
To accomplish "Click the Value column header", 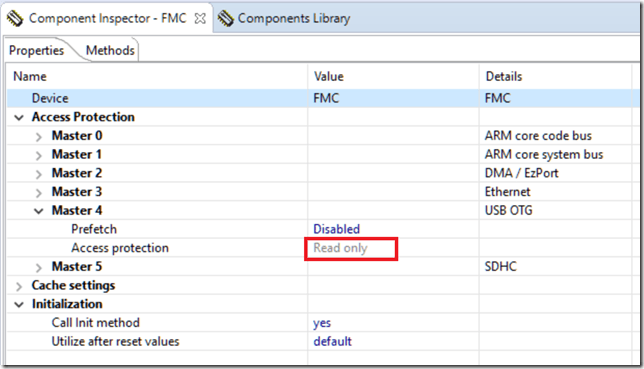I will pos(329,76).
